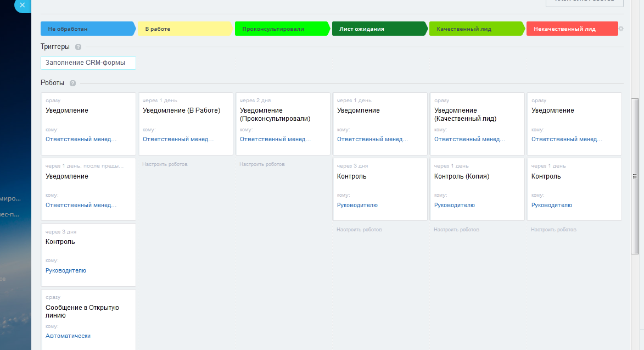Viewport: 644px width, 350px height.
Task: Click the vertical scrollbar handle
Action: pos(635,176)
